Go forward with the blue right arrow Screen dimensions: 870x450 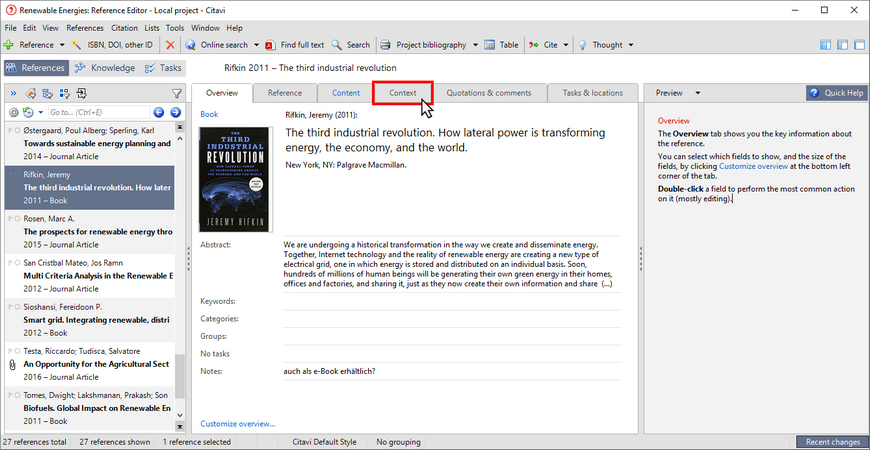[x=175, y=113]
